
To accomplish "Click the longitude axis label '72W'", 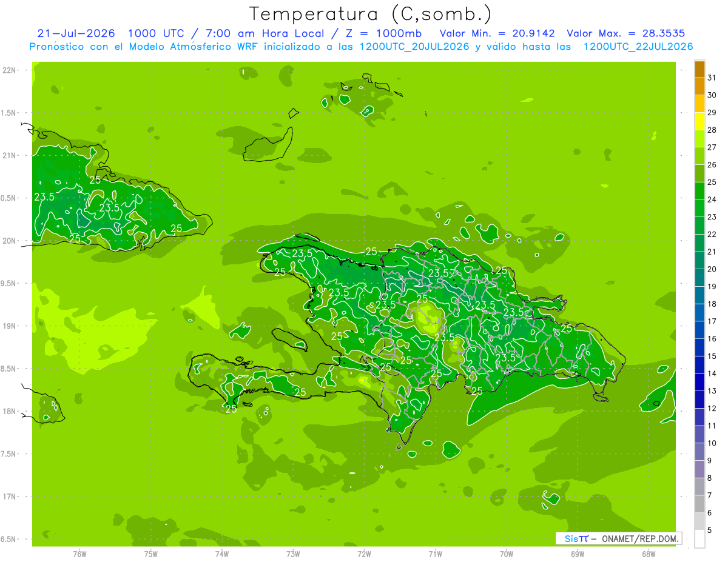I will [x=364, y=554].
